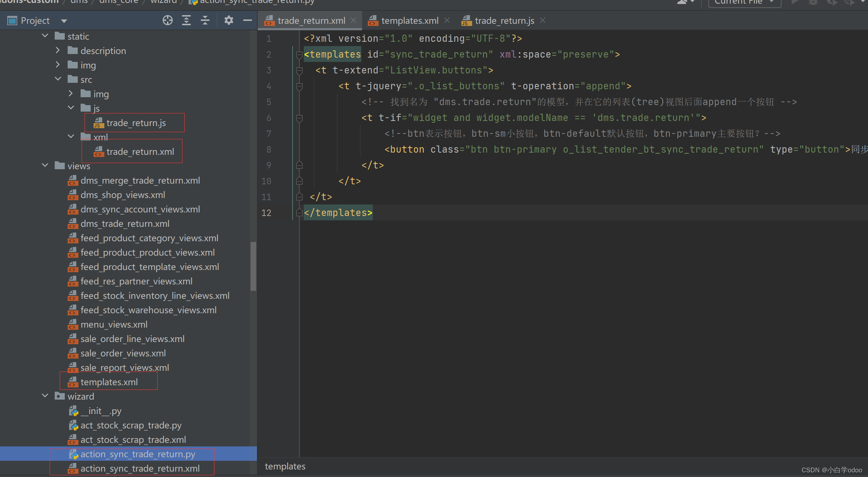This screenshot has height=477, width=868.
Task: Toggle code fold marker on line 4
Action: point(299,86)
